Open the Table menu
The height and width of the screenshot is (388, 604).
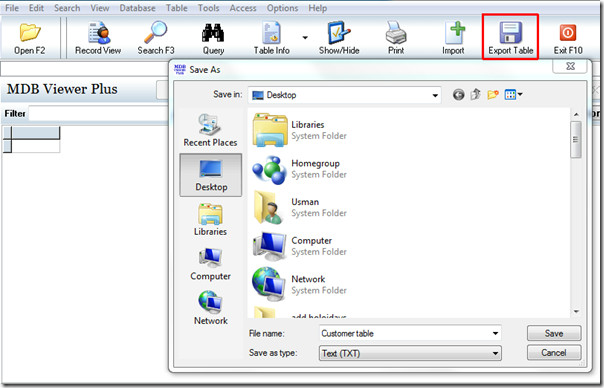[176, 8]
